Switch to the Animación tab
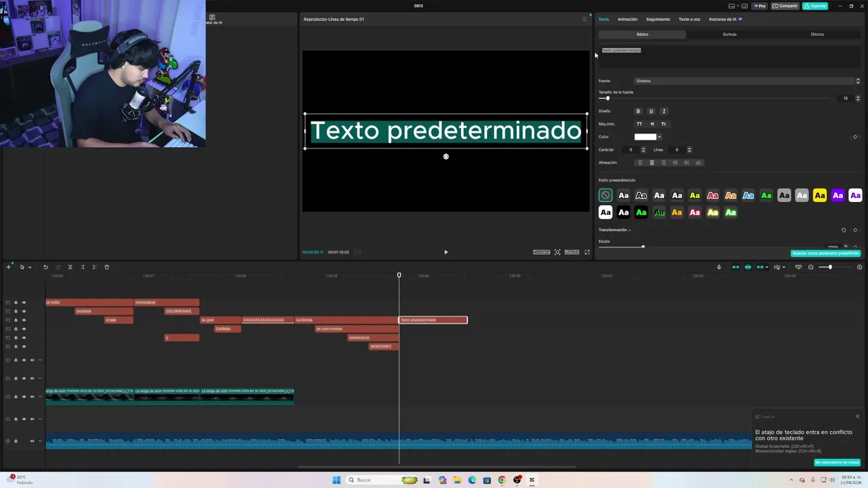 (627, 19)
